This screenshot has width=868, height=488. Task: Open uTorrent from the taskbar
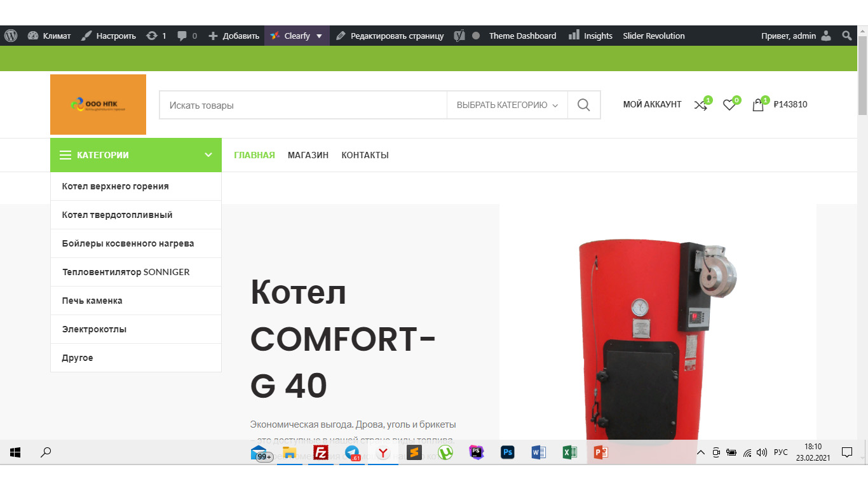click(x=445, y=452)
